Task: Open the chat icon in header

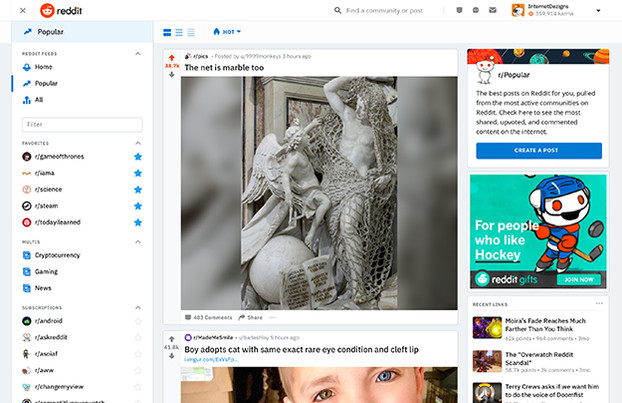Action: pyautogui.click(x=476, y=10)
